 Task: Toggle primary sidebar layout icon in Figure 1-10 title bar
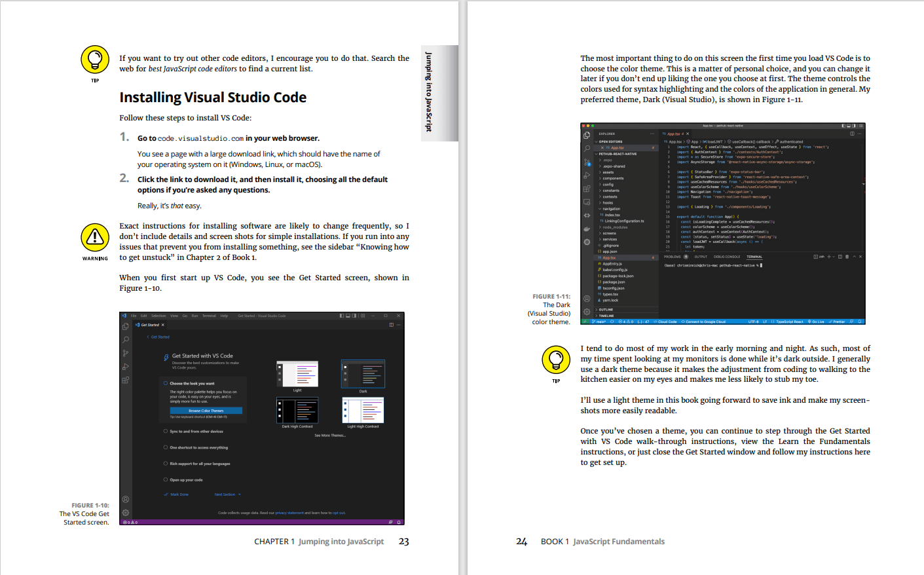(342, 316)
